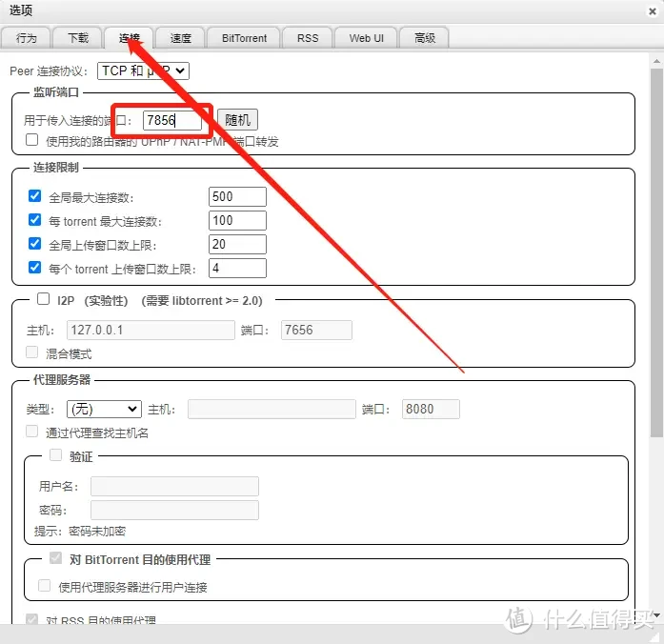Enable the 验证 authentication checkbox
Image resolution: width=664 pixels, height=644 pixels.
point(55,455)
